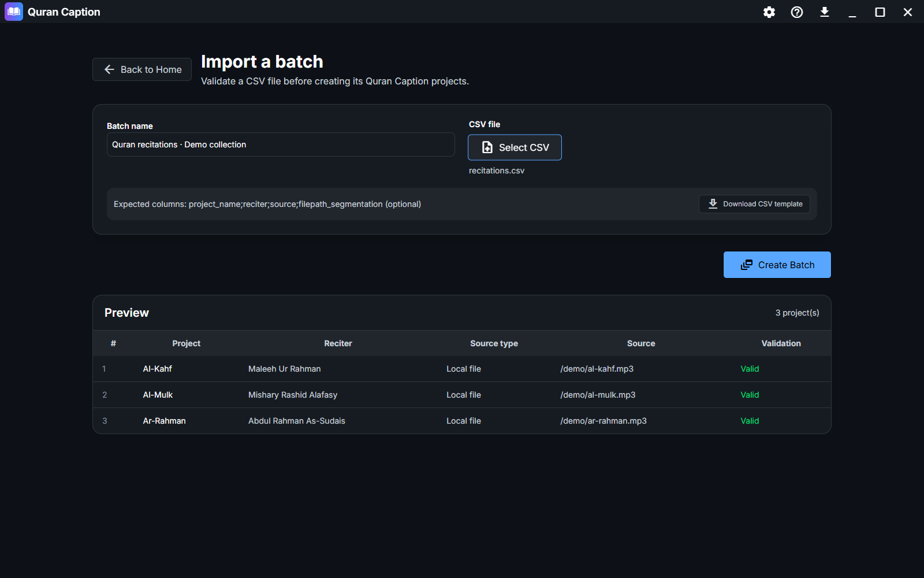Click the 3 project(s) count

(797, 313)
